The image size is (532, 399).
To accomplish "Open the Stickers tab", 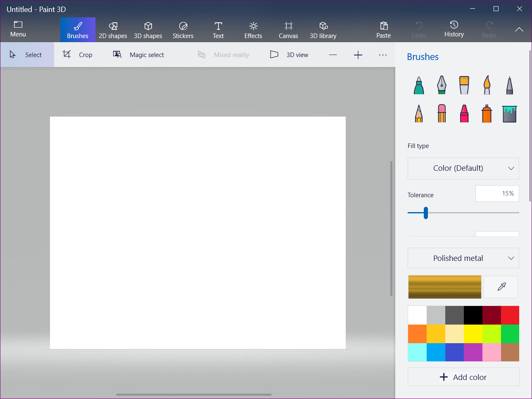I will point(183,30).
